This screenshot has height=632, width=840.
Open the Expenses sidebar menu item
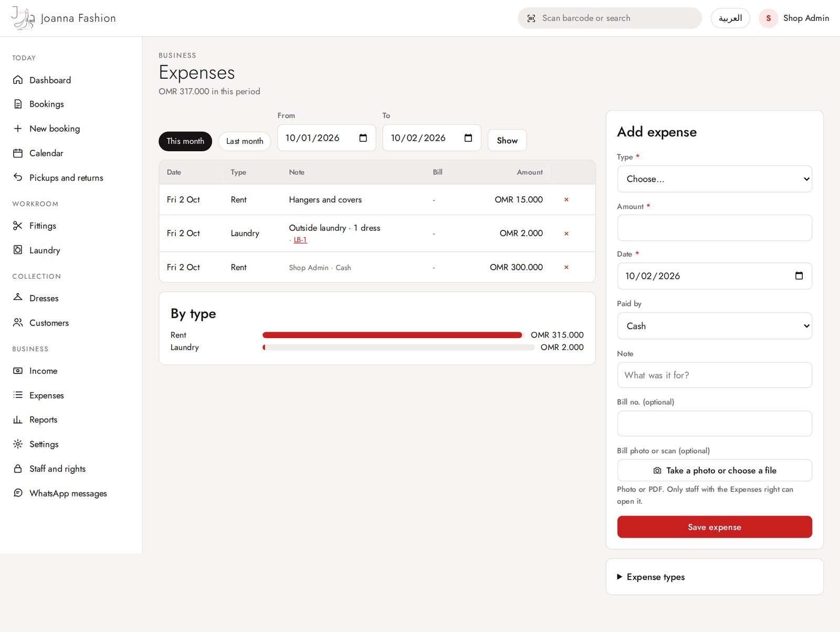coord(71,395)
